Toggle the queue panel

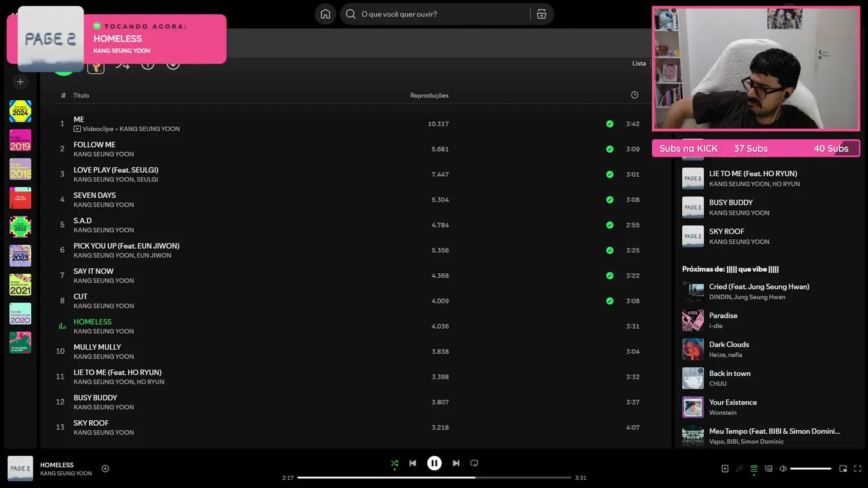(x=753, y=468)
